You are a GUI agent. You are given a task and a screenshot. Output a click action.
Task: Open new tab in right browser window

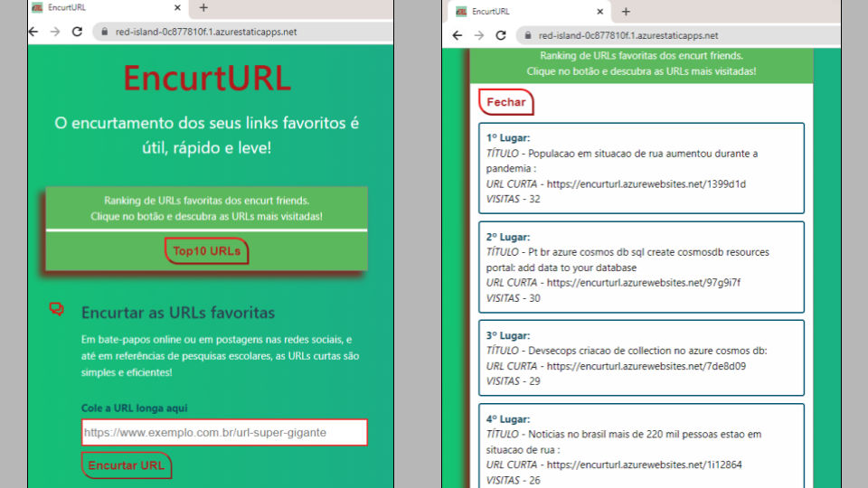click(x=626, y=11)
